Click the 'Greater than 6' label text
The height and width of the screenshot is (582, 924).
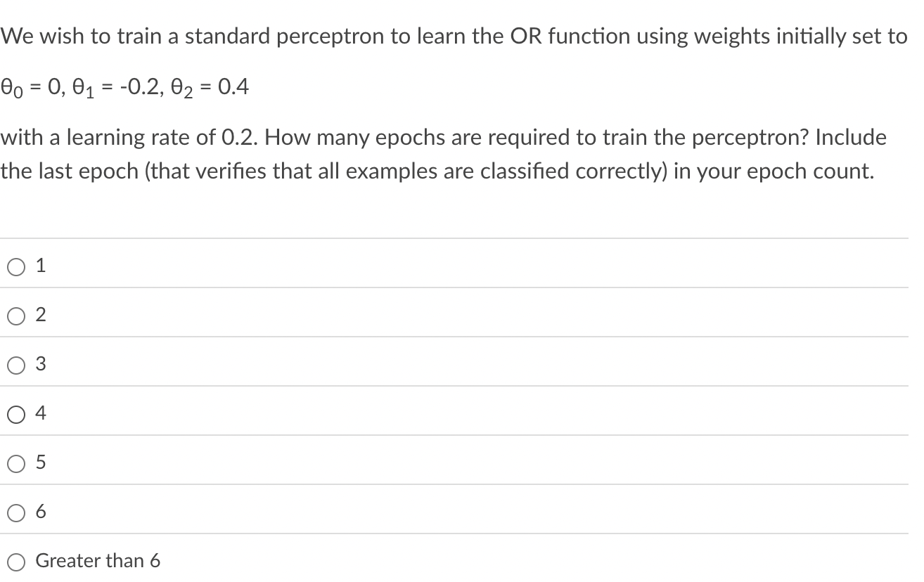[x=98, y=561]
